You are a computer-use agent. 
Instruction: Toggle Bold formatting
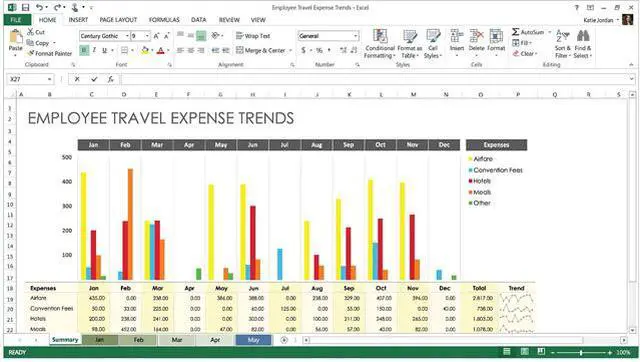(84, 50)
